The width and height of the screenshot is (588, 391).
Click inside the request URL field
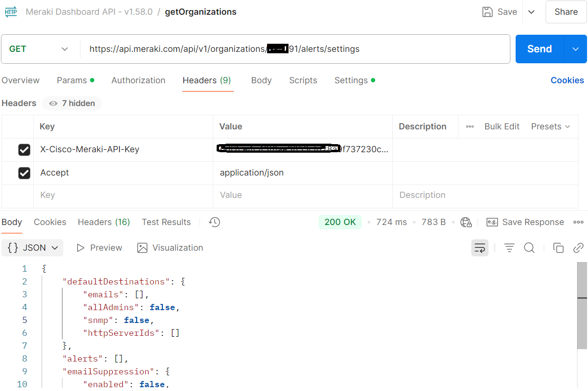click(x=286, y=49)
